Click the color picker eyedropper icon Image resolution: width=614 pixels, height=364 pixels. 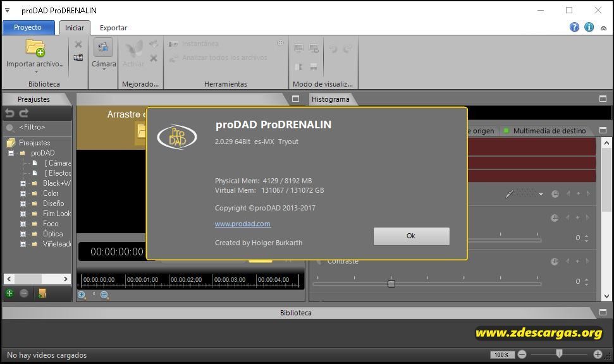point(510,194)
